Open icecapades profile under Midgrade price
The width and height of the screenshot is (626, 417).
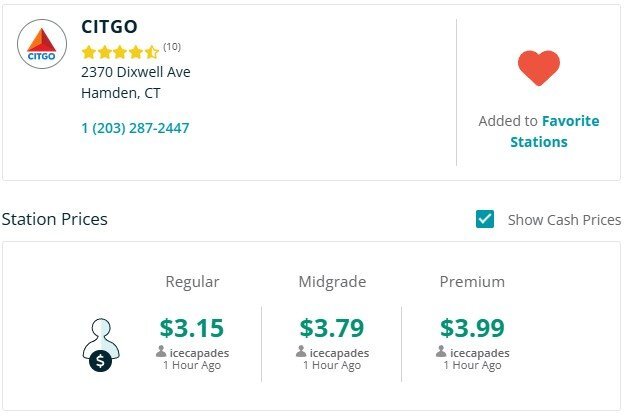click(x=339, y=353)
